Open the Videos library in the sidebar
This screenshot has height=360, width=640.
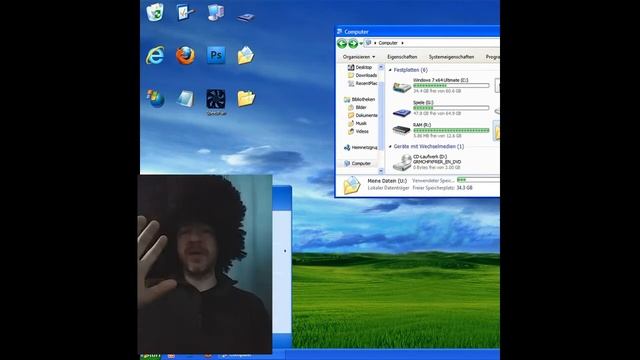[x=358, y=131]
